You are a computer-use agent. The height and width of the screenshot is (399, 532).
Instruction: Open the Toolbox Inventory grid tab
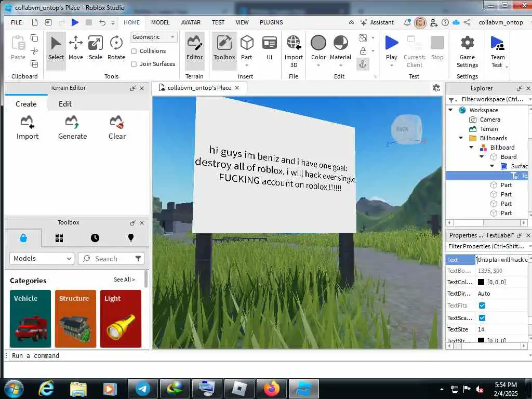pos(59,238)
